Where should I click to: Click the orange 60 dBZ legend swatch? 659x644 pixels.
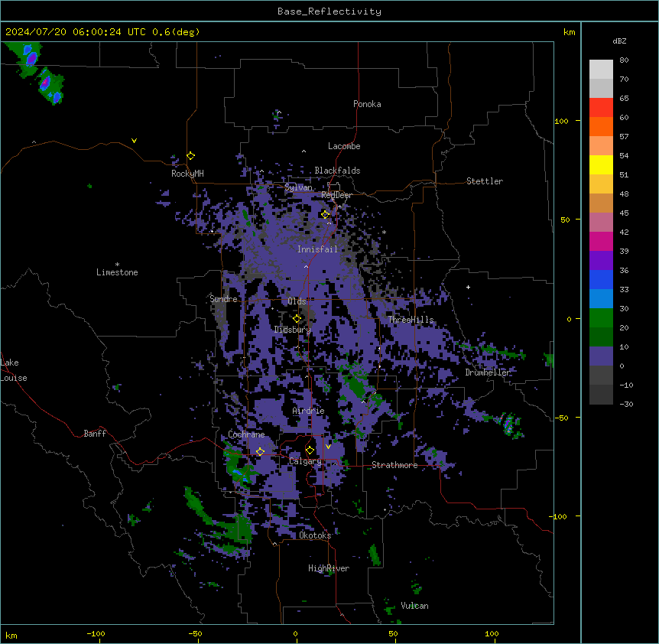click(601, 126)
